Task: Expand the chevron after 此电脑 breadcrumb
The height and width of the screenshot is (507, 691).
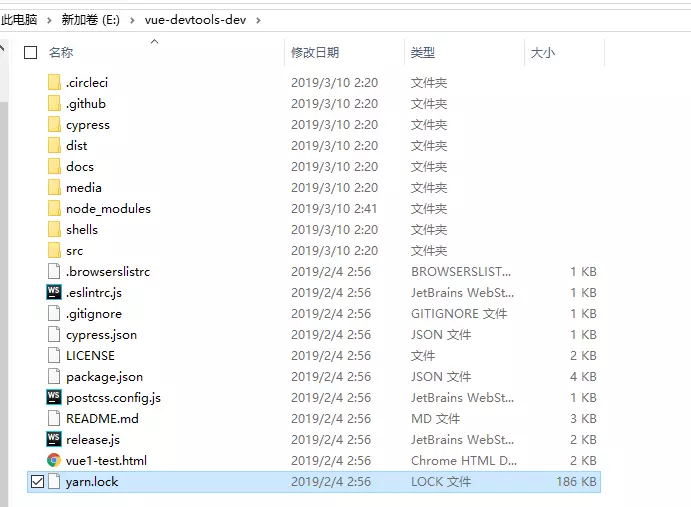Action: (x=49, y=20)
